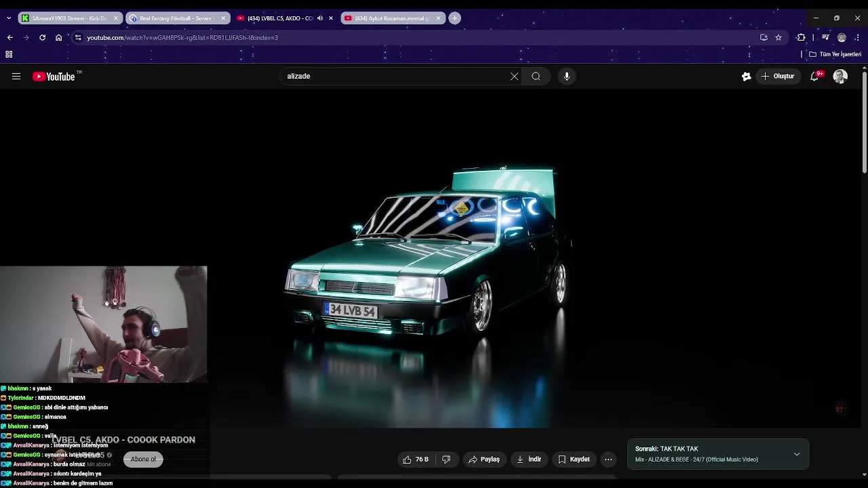
Task: Go back in browser history
Action: (9, 37)
